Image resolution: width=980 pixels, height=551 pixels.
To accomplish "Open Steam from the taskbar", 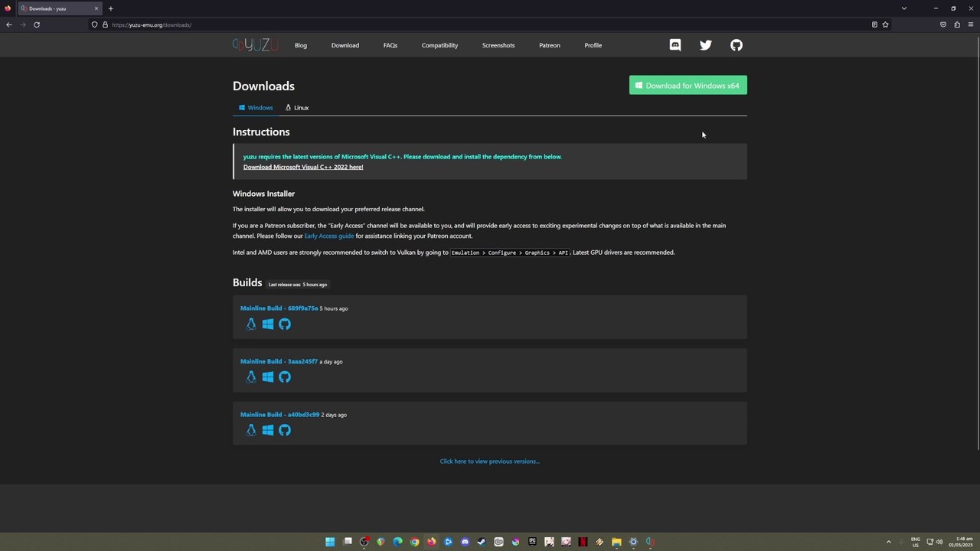I will [482, 542].
